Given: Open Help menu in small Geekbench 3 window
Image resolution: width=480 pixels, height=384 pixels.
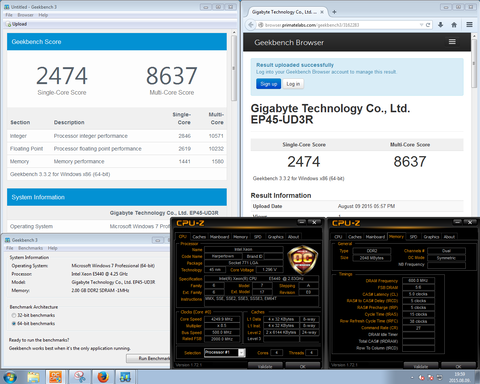Looking at the screenshot, I should (52, 248).
